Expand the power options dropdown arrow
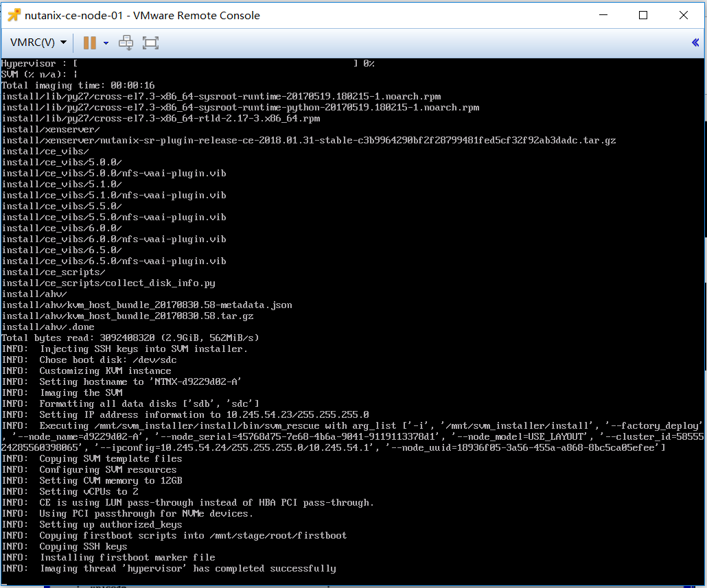The width and height of the screenshot is (707, 588). pyautogui.click(x=106, y=43)
